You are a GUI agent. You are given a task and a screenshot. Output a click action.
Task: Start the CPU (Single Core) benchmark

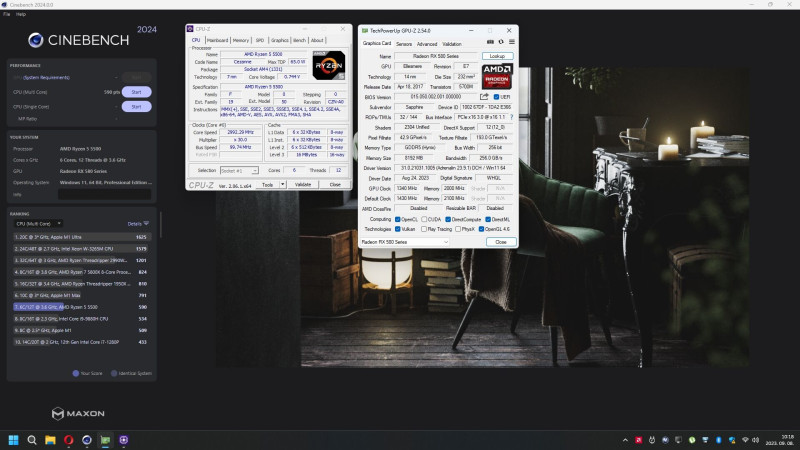(x=136, y=107)
